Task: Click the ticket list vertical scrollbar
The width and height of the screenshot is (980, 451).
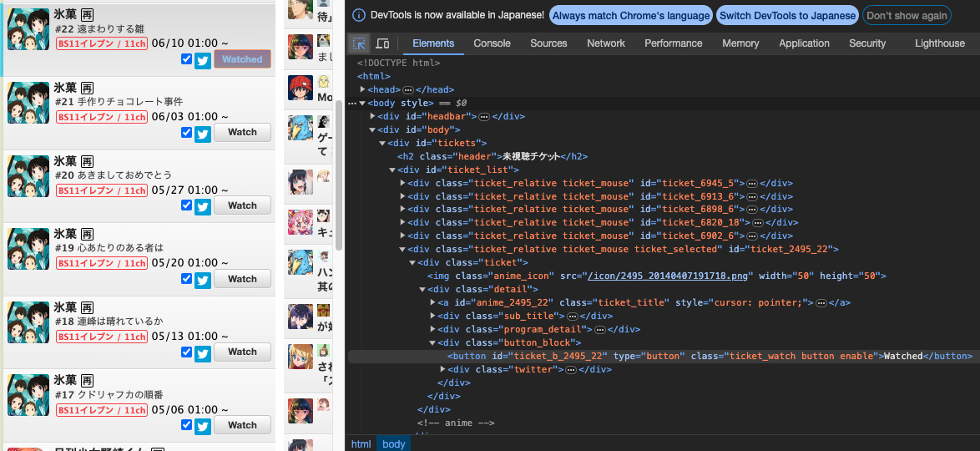Action: tap(340, 175)
